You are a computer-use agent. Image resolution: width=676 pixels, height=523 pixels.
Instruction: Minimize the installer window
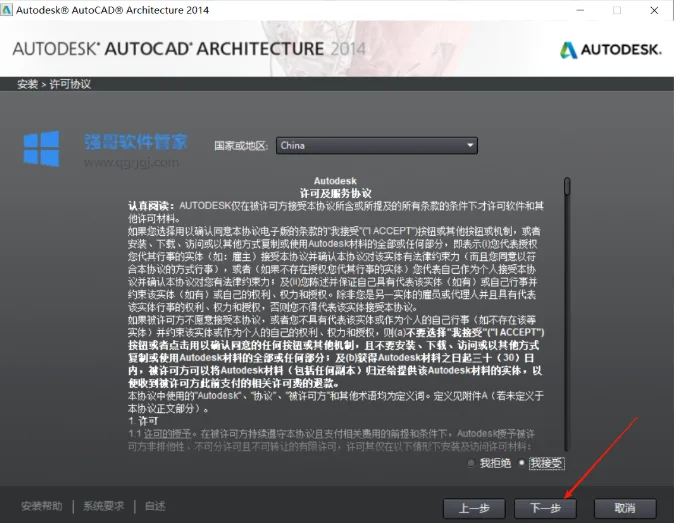tap(580, 10)
